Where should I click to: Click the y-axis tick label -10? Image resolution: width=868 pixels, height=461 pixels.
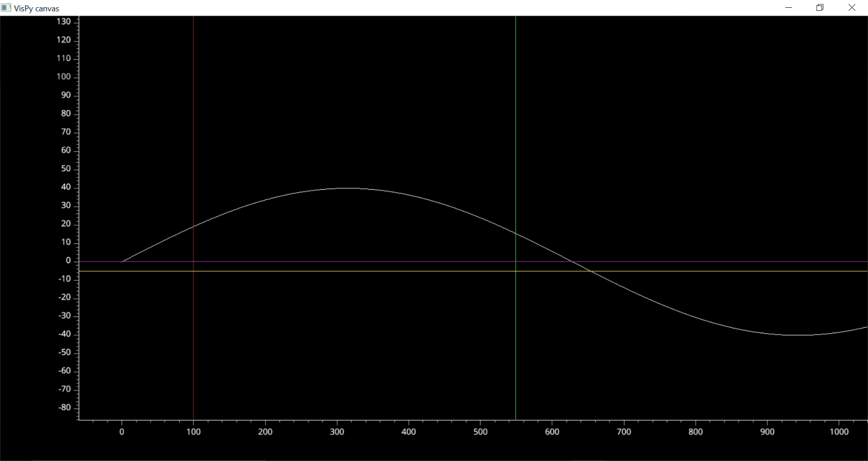pyautogui.click(x=64, y=279)
